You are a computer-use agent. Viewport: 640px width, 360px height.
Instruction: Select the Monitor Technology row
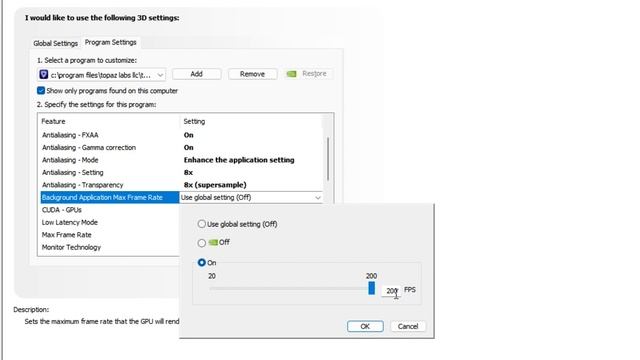click(x=109, y=247)
